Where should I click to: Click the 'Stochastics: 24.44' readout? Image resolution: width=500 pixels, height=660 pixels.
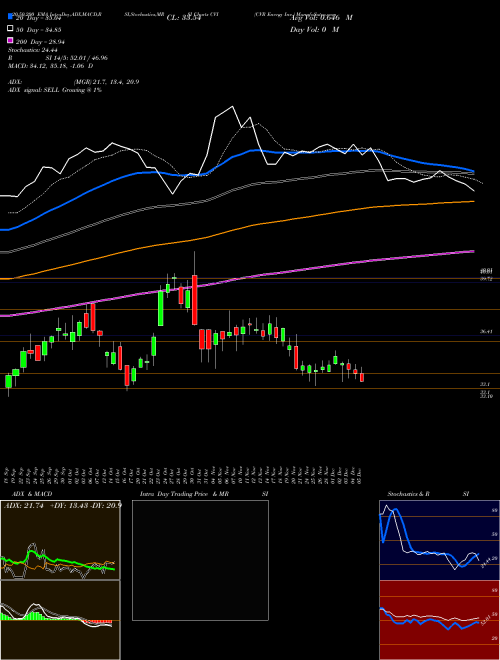tap(32, 50)
